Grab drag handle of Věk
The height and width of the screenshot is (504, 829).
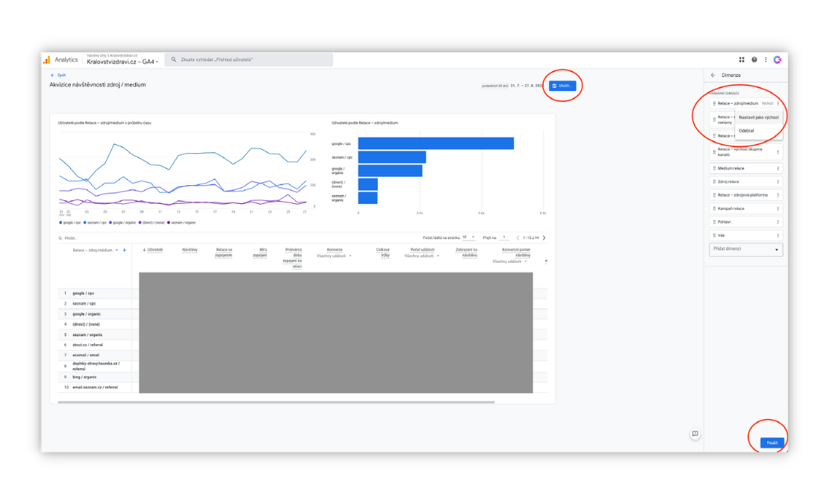(714, 236)
